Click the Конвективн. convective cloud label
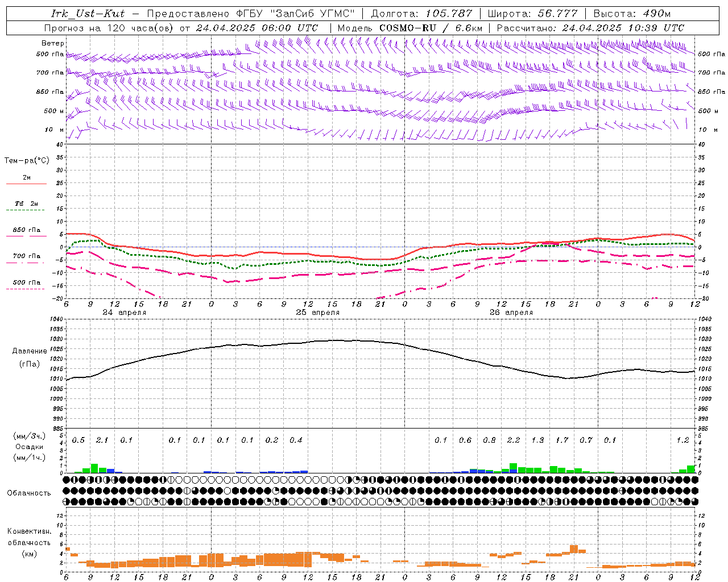The height and width of the screenshot is (582, 728). tap(29, 531)
